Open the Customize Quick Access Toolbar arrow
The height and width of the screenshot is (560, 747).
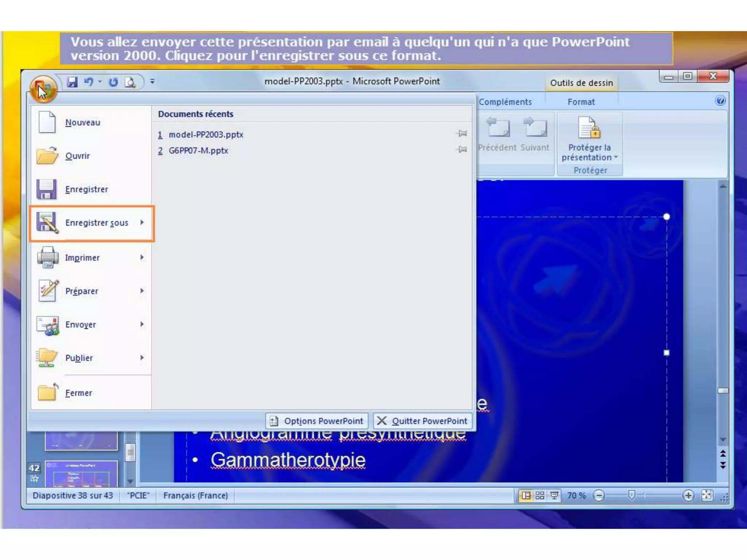(152, 82)
